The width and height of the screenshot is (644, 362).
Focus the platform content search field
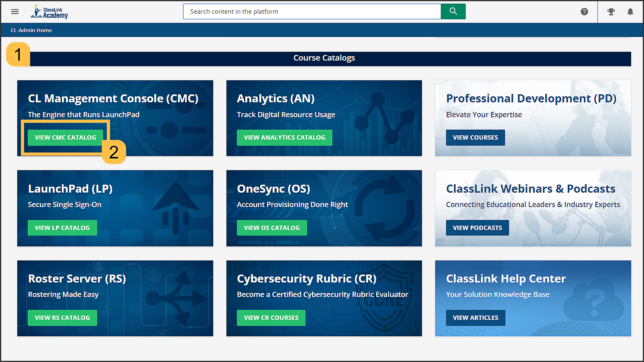(x=312, y=12)
